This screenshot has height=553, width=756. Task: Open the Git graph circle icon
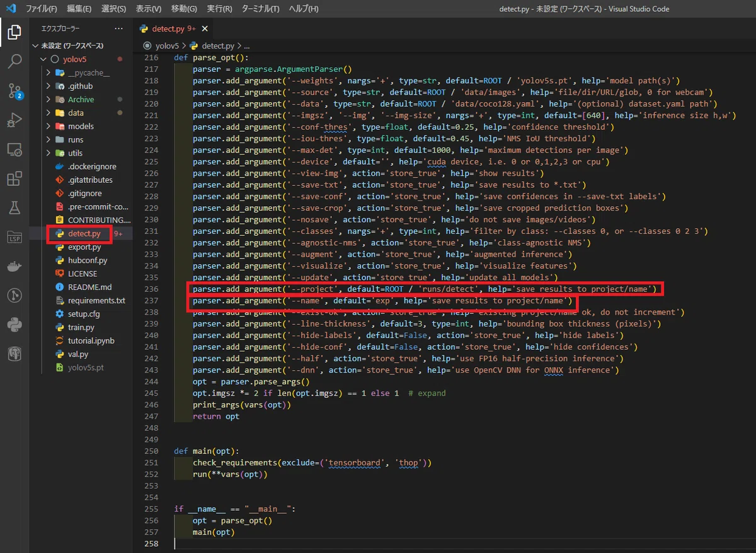coord(14,295)
